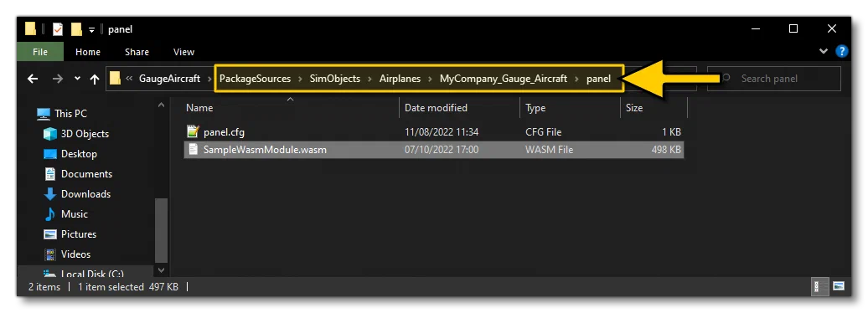
Task: Click the 1 KB size cell
Action: (671, 132)
